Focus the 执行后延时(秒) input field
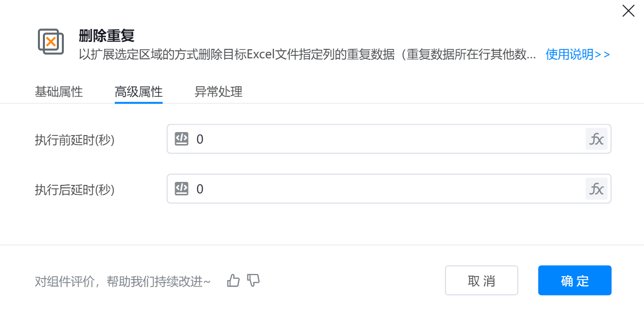 pyautogui.click(x=389, y=189)
